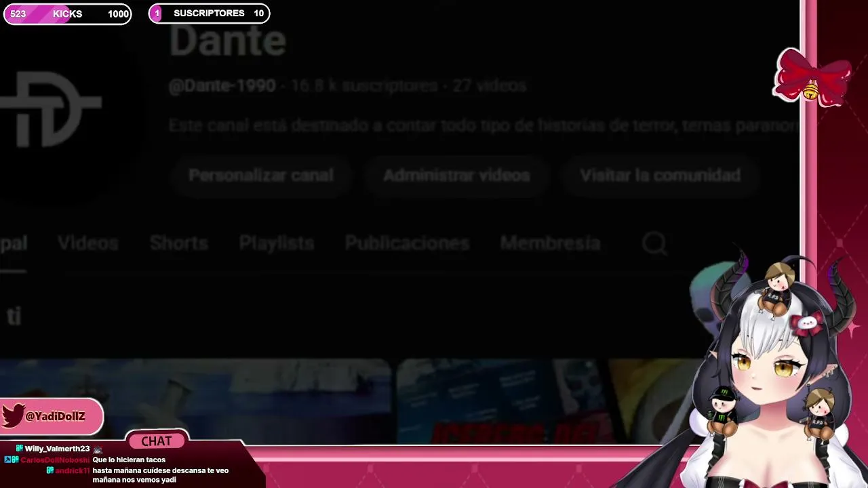Switch to the Shorts tab
This screenshot has width=868, height=488.
pos(178,243)
